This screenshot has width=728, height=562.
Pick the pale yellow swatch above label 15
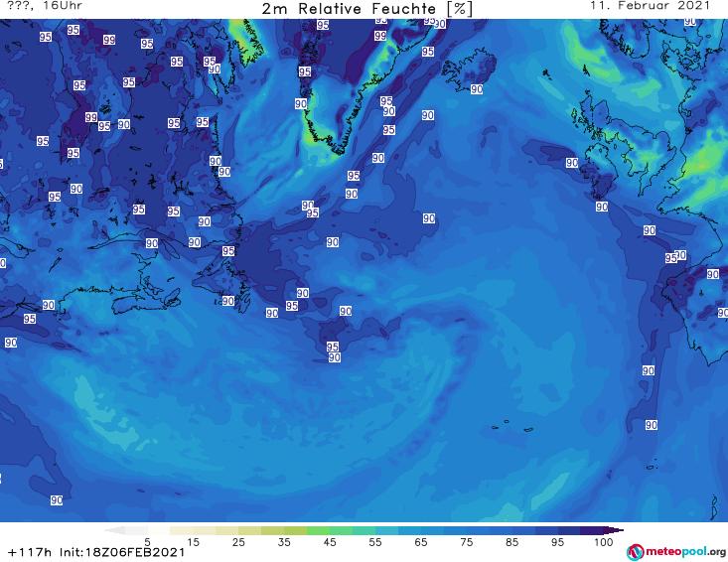(182, 530)
